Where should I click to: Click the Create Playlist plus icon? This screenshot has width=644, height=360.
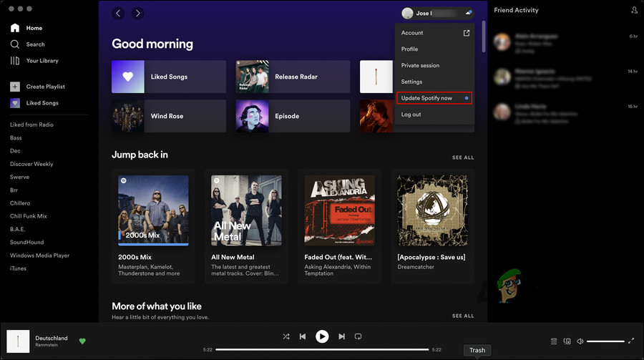(x=15, y=87)
